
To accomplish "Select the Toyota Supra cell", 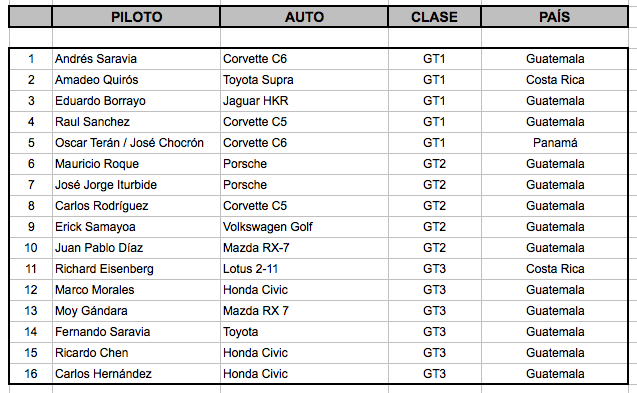I will 304,80.
